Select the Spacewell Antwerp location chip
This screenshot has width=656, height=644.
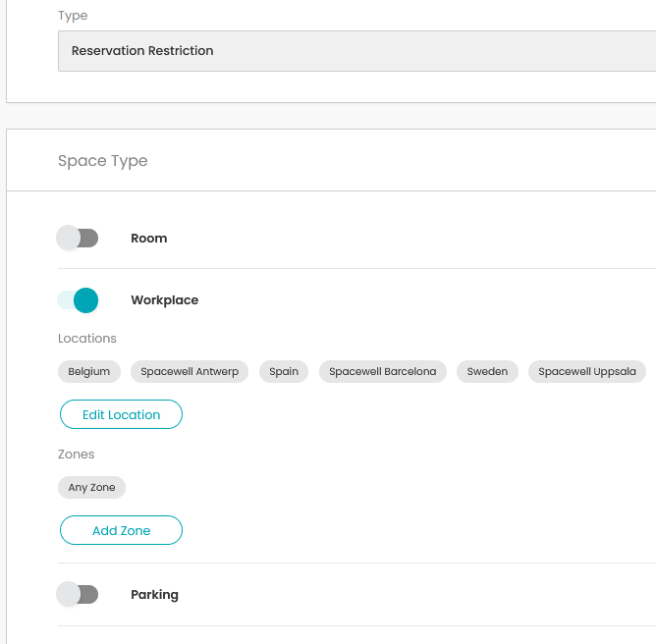(x=190, y=371)
